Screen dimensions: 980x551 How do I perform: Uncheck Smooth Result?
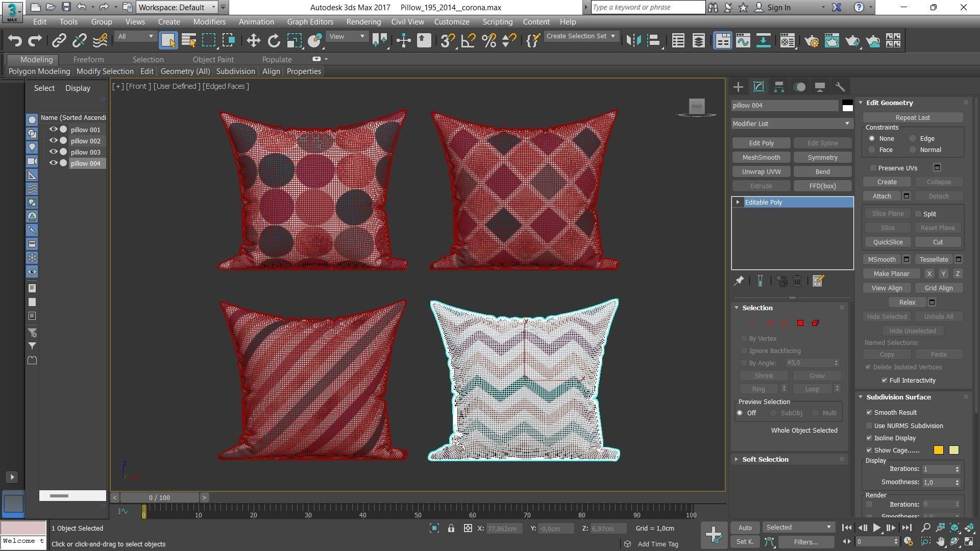tap(869, 413)
